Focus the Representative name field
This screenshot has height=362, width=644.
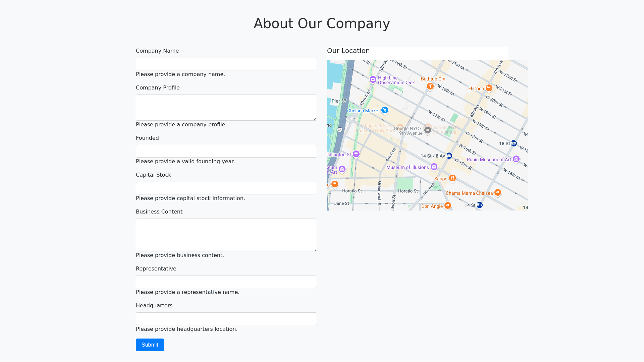(226, 282)
